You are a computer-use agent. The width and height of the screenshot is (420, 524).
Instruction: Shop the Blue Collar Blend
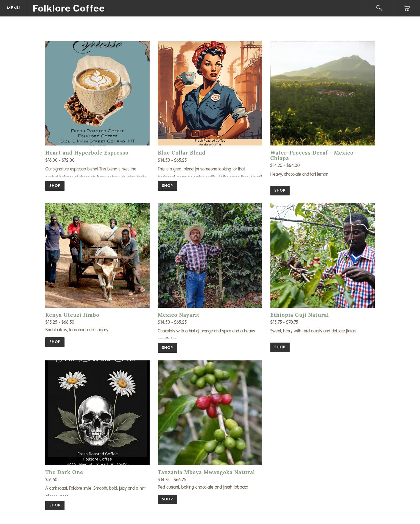point(167,186)
